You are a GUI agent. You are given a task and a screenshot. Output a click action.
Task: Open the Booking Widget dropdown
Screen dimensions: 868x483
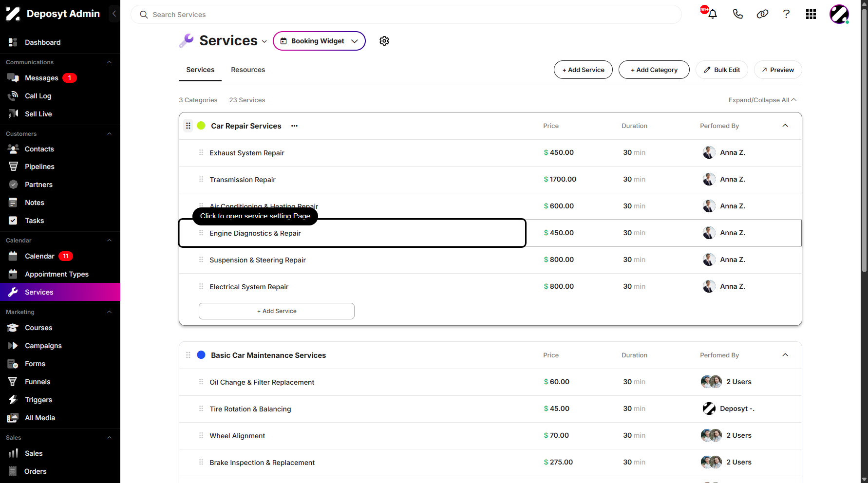click(319, 41)
